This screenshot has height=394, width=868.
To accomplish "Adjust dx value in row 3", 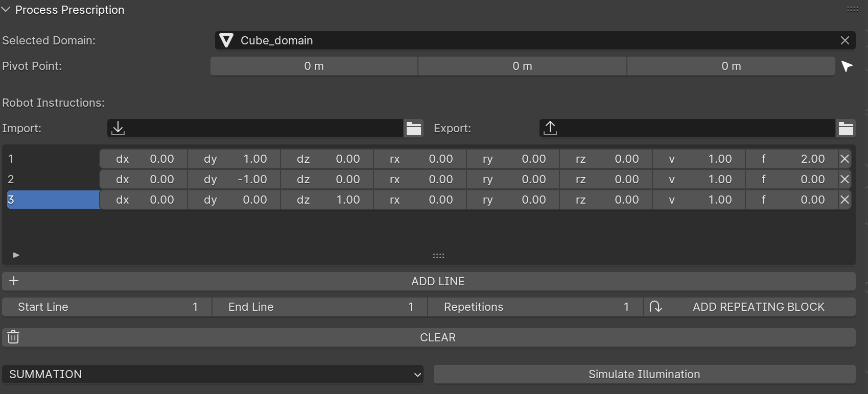I will point(144,200).
